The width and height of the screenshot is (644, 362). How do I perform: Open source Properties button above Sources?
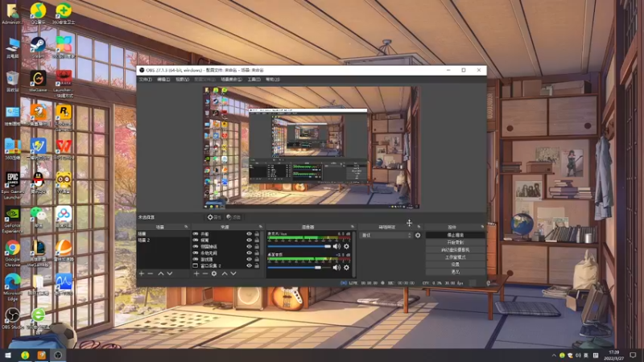tap(214, 217)
